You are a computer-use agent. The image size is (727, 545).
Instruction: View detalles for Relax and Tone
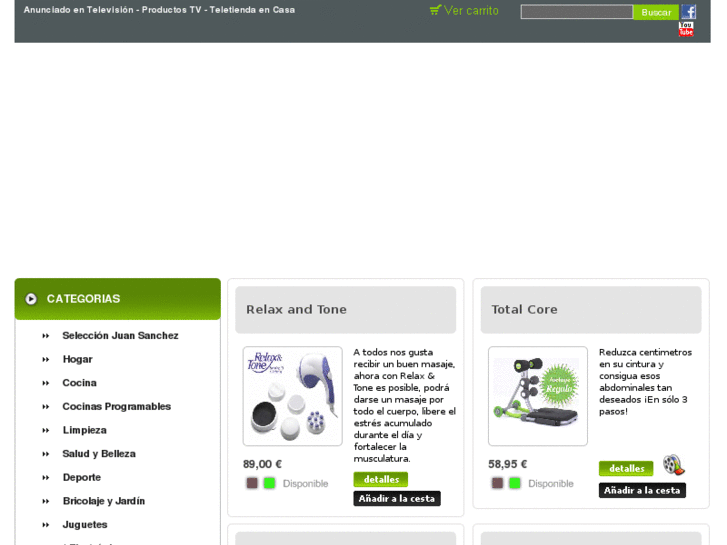click(x=381, y=479)
